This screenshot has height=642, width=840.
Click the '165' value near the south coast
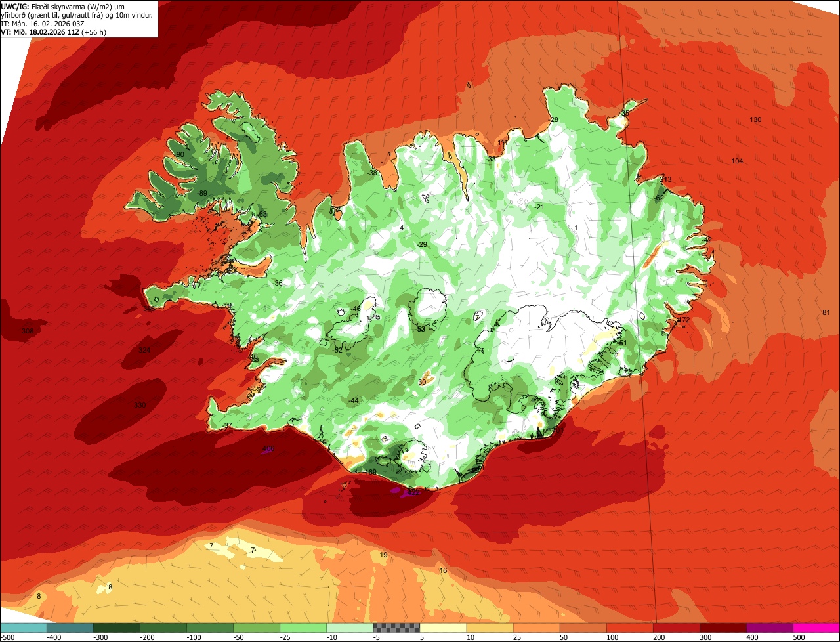[x=370, y=472]
